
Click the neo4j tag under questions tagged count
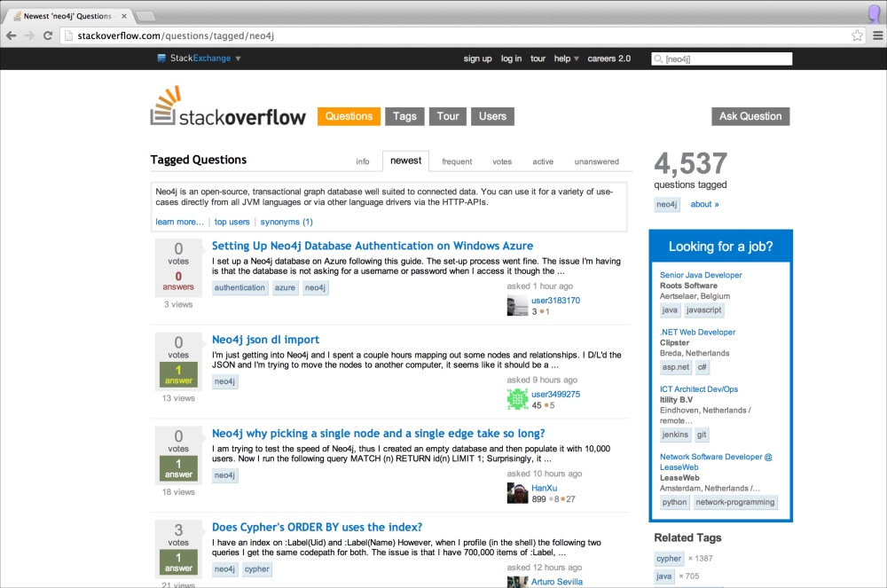666,205
